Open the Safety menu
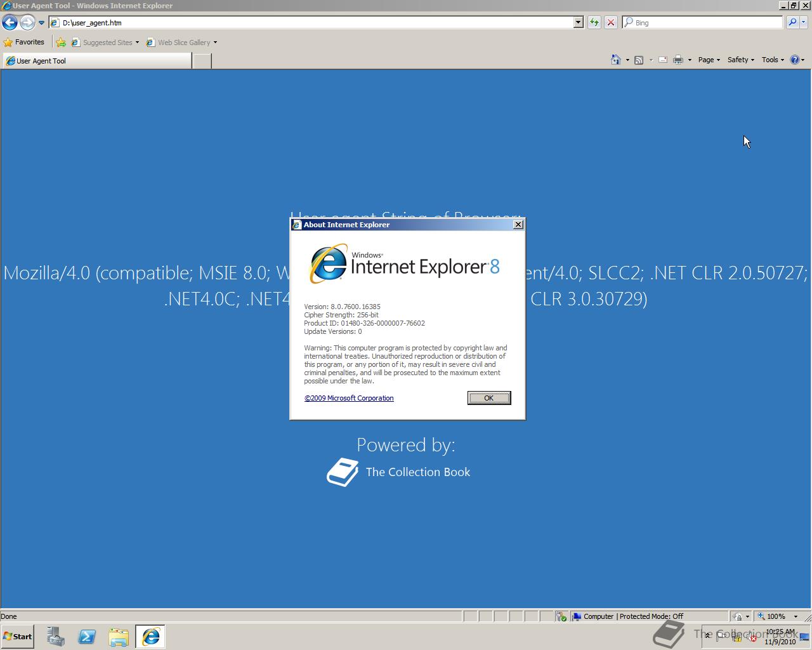The width and height of the screenshot is (812, 650). click(x=740, y=60)
